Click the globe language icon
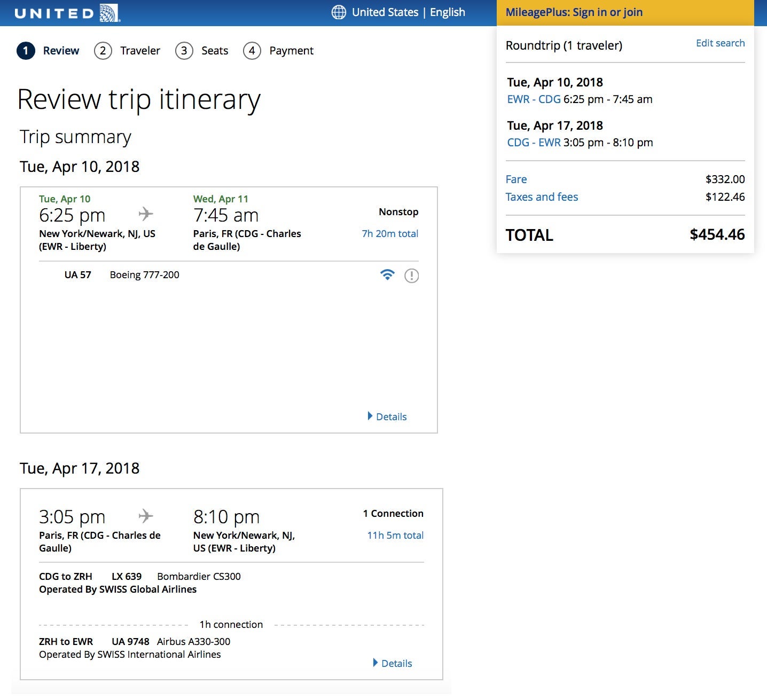 339,12
